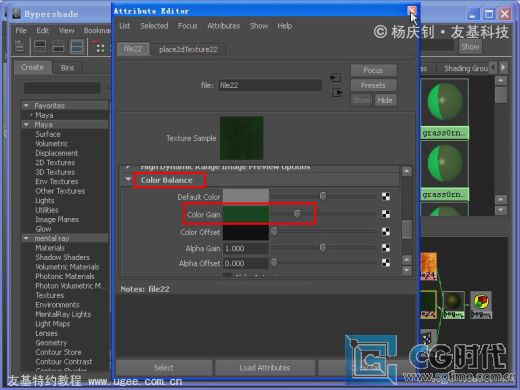520x390 pixels.
Task: Click the file name input field showing file22
Action: (x=270, y=85)
